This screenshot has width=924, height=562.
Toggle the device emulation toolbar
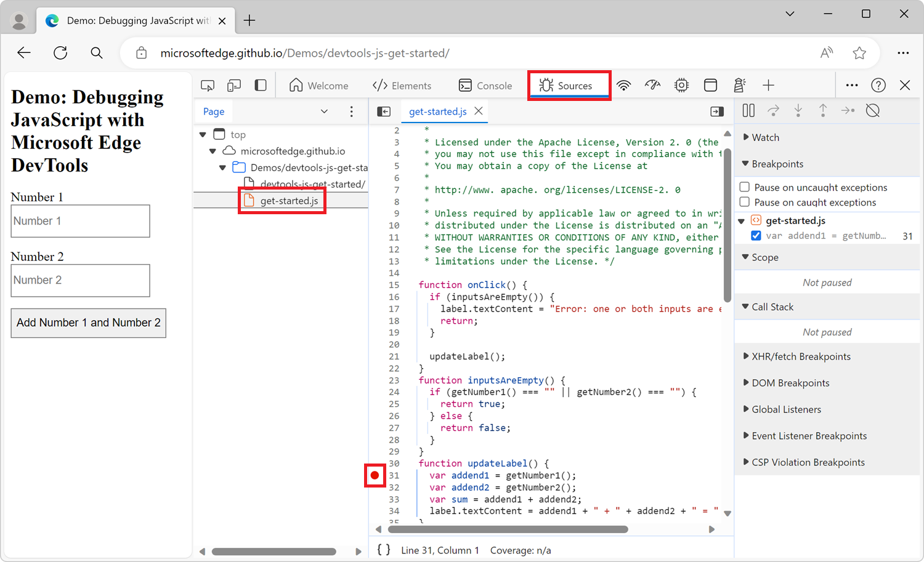(x=233, y=84)
